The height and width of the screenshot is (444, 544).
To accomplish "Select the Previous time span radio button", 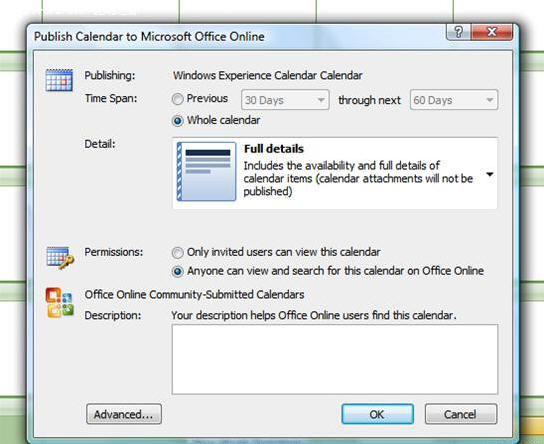I will coord(177,99).
